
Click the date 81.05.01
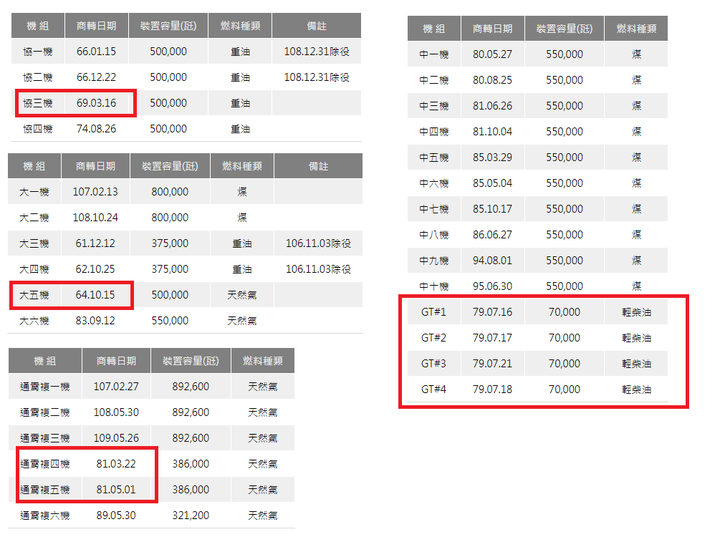pyautogui.click(x=116, y=489)
